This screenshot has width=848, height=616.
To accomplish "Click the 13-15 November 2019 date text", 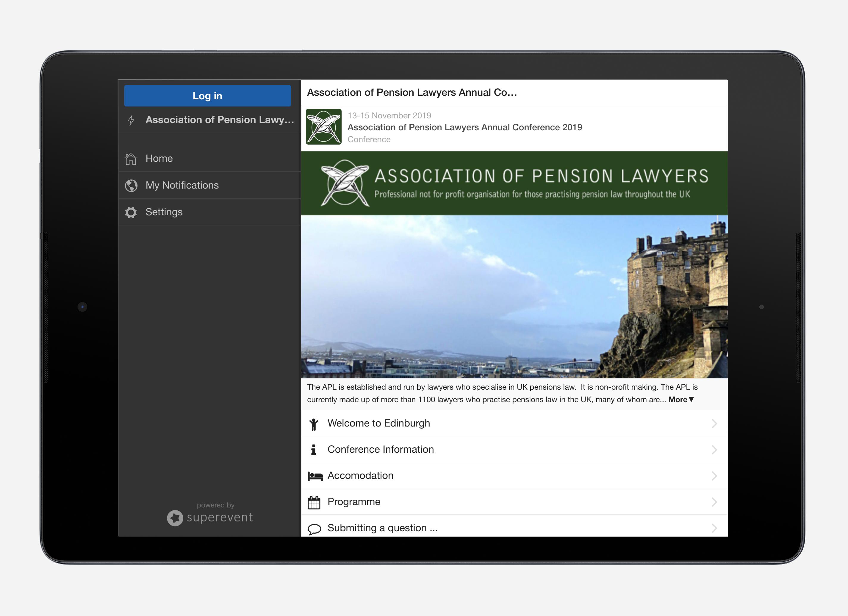I will (x=389, y=115).
